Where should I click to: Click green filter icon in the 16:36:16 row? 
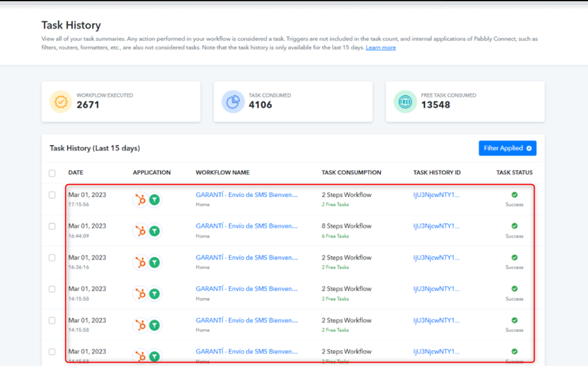click(155, 263)
